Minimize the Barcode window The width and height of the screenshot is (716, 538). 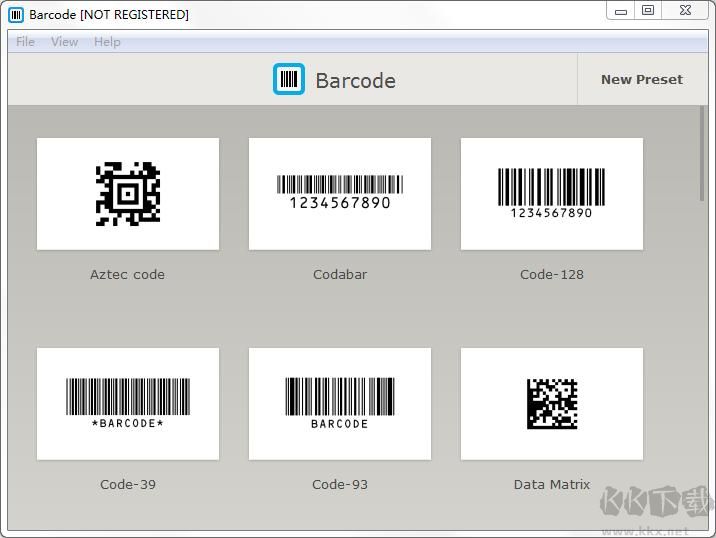coord(621,11)
